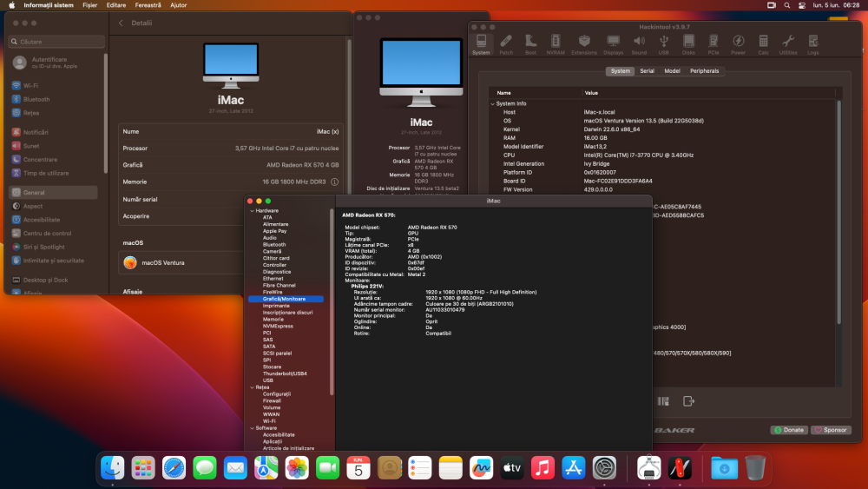868x489 pixels.
Task: Launch Safari from the Dock
Action: click(174, 468)
